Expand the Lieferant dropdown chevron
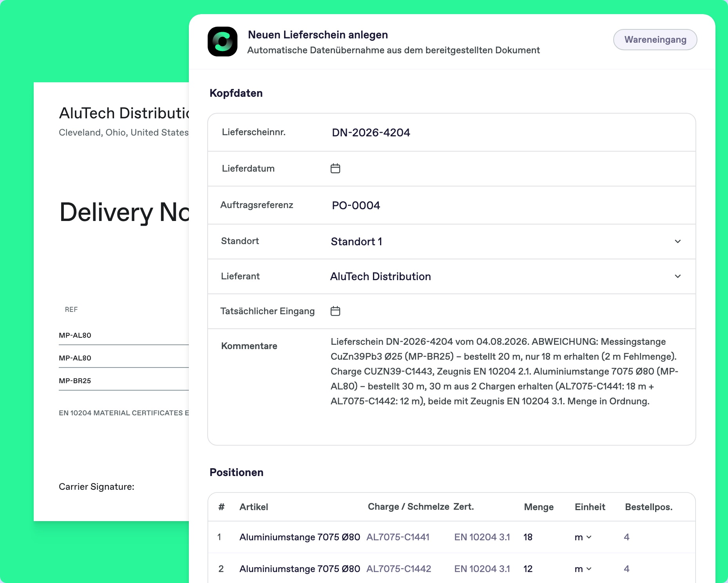The height and width of the screenshot is (583, 728). click(678, 276)
